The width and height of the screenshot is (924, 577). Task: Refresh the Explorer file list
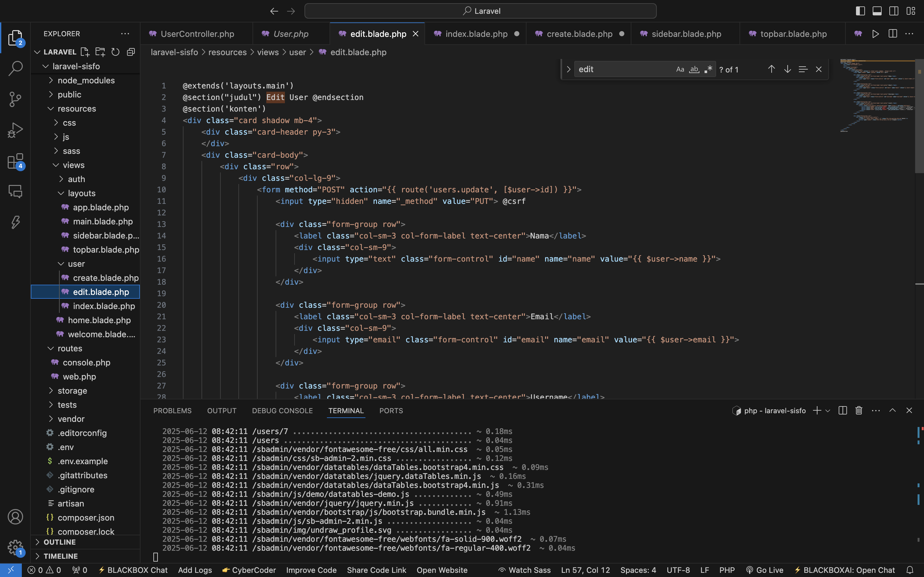pos(115,52)
